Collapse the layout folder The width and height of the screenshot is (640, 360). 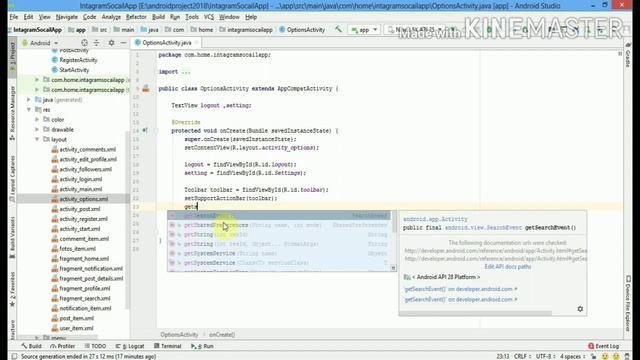37,140
